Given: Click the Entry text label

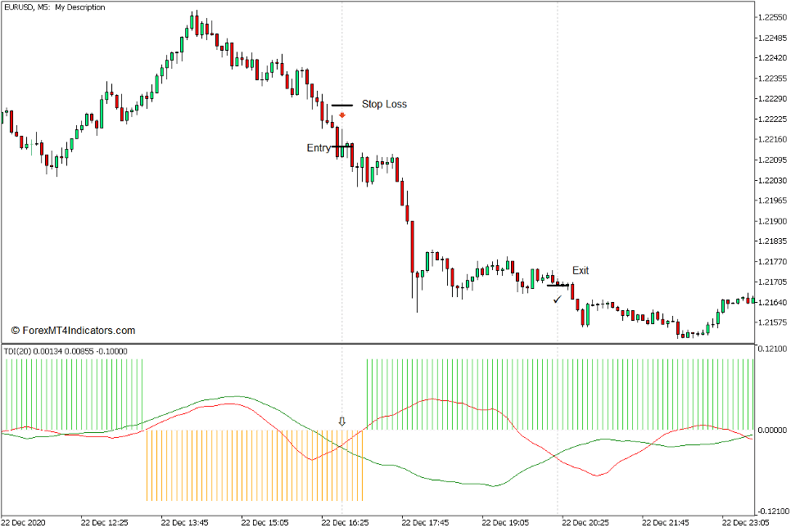Looking at the screenshot, I should (x=319, y=148).
